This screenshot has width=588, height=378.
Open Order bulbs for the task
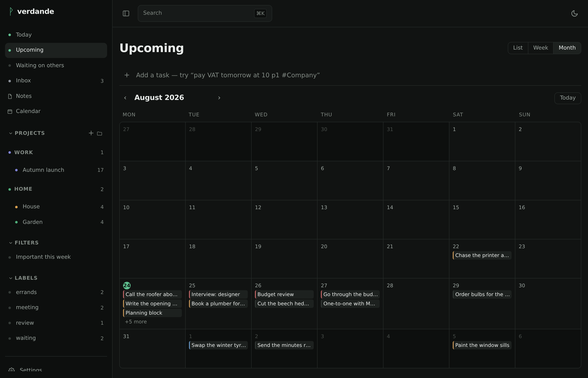pyautogui.click(x=482, y=294)
